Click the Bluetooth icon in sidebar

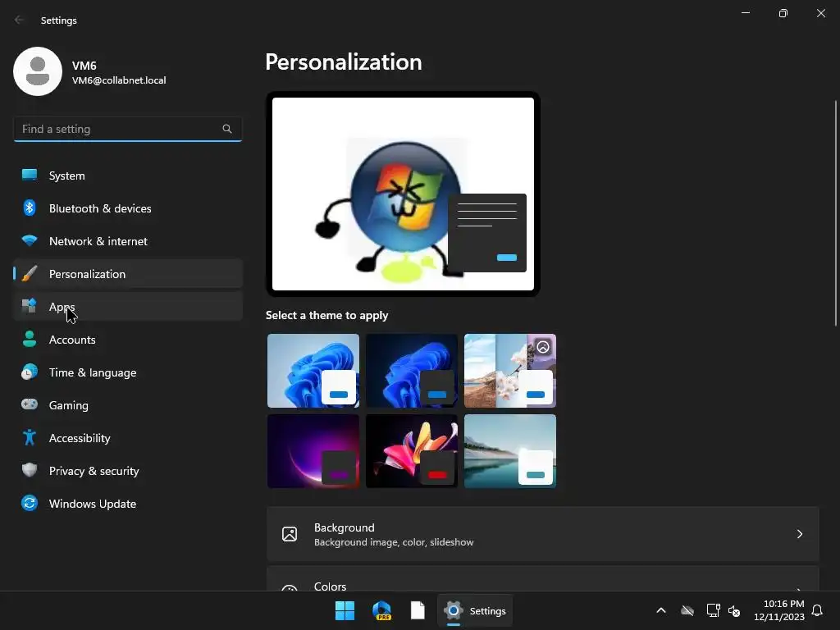tap(30, 208)
